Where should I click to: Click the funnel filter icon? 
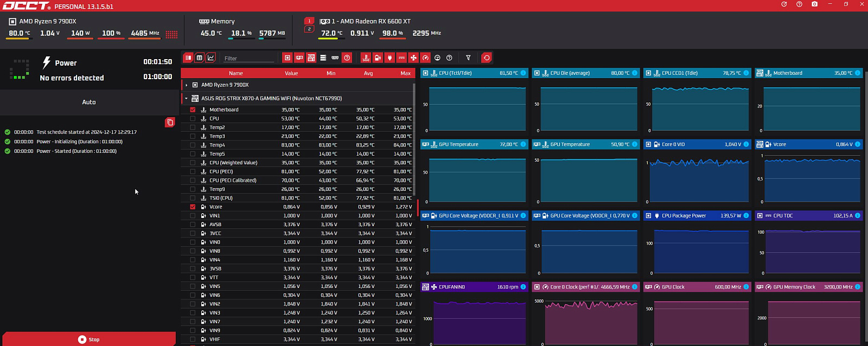[468, 57]
